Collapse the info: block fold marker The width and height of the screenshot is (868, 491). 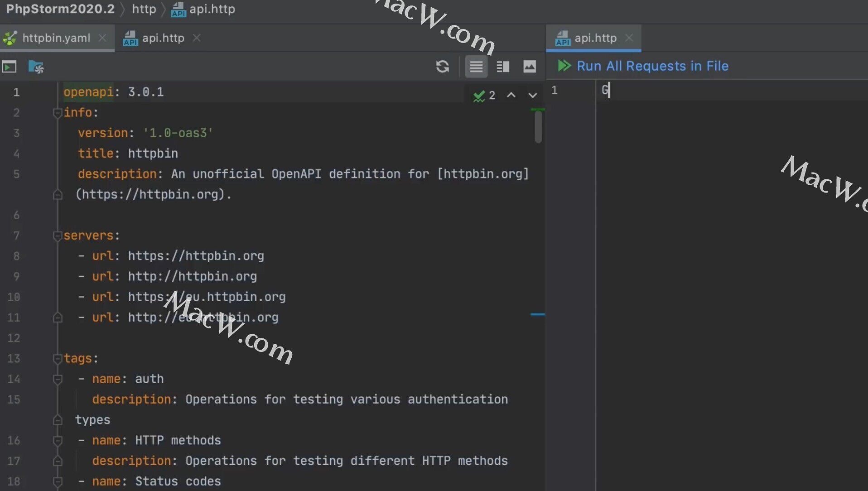pos(58,113)
